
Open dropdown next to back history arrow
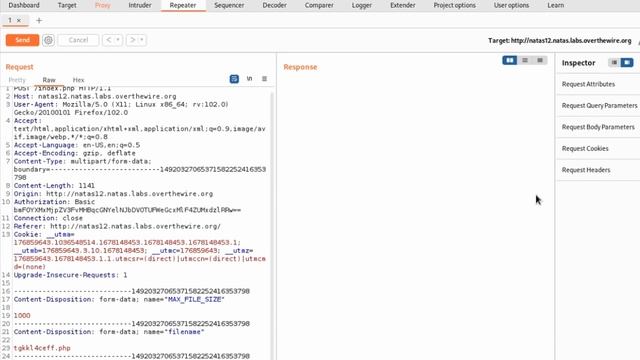tap(118, 40)
